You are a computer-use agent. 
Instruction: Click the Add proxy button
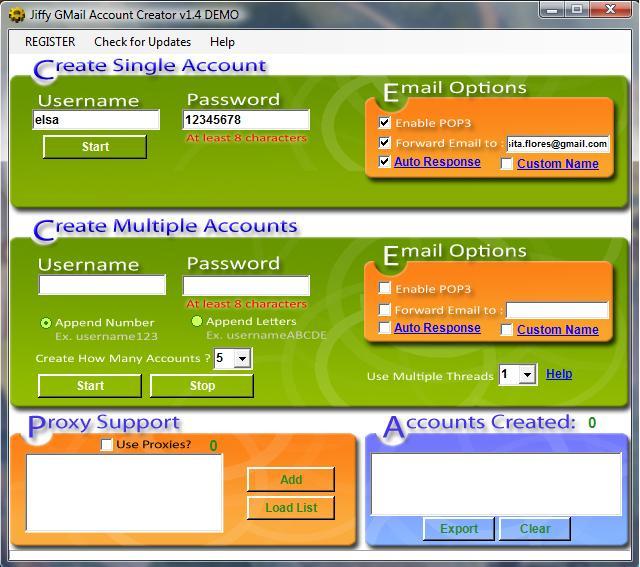pyautogui.click(x=291, y=479)
